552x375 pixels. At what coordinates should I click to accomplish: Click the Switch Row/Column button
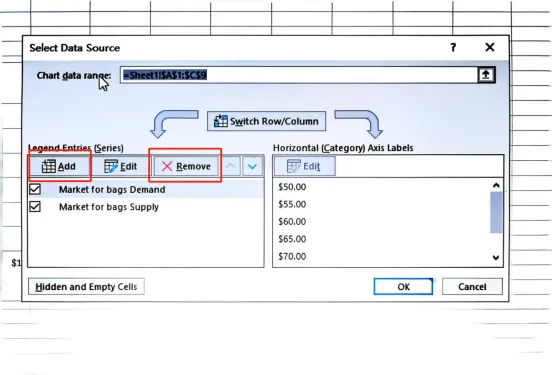[x=266, y=121]
